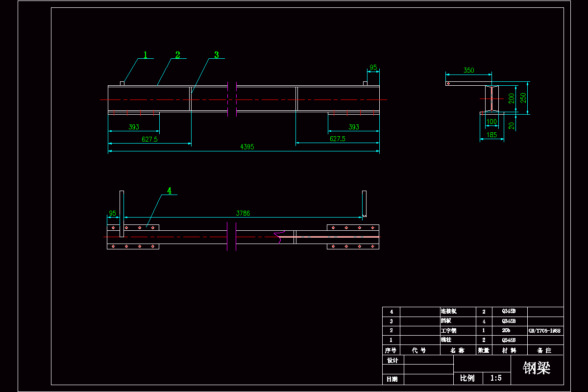Viewport: 588px width, 392px height.
Task: Click the 20 thickness dimension in the section view
Action: (x=512, y=126)
